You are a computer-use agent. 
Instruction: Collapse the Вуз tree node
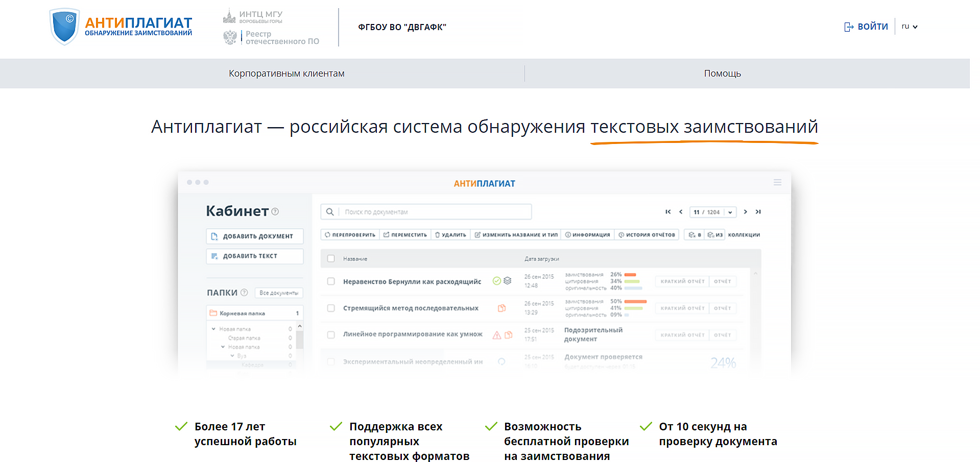(x=232, y=355)
